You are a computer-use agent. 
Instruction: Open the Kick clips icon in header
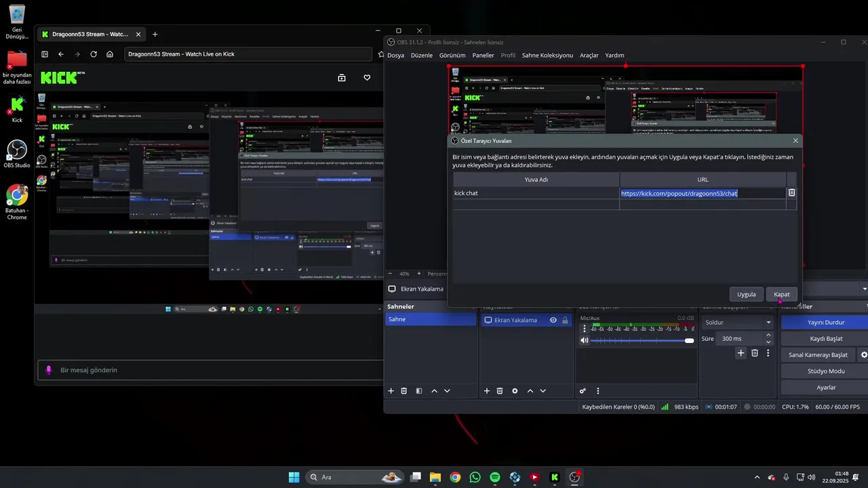coord(342,78)
